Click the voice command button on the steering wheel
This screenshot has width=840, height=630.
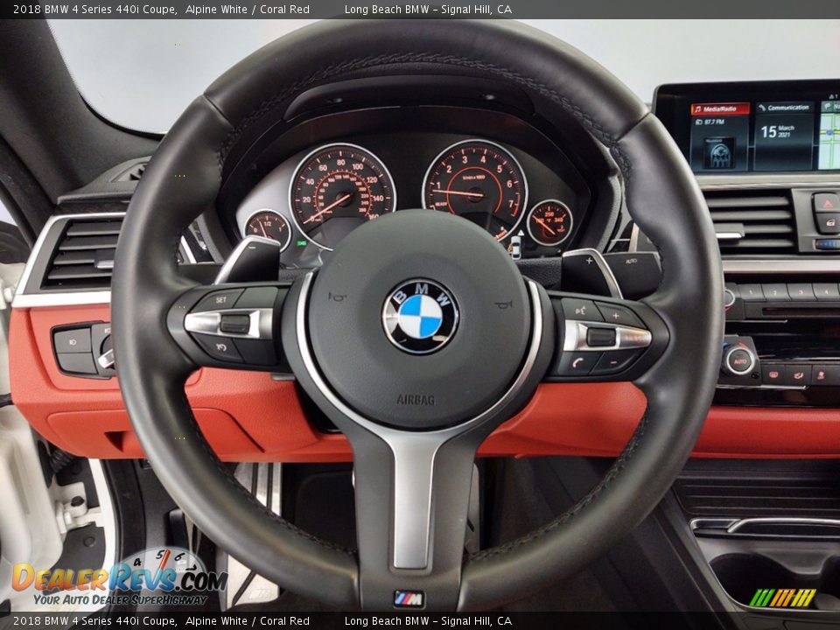[x=580, y=310]
